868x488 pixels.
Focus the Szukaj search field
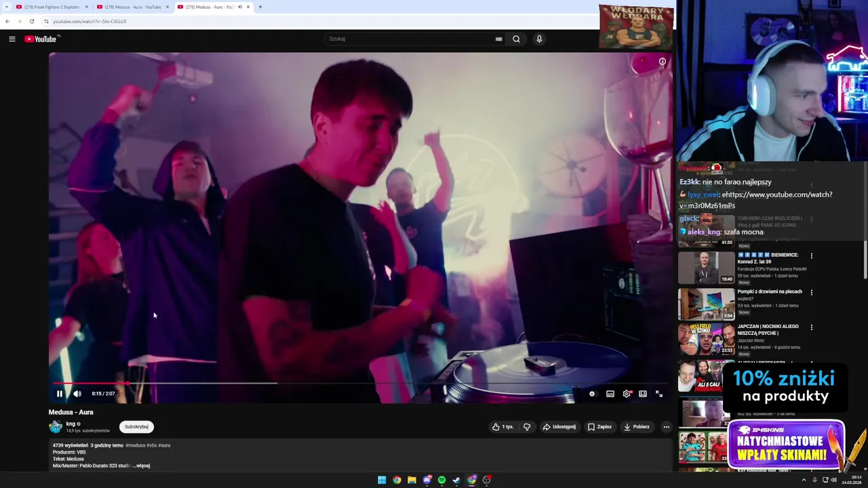pos(410,39)
